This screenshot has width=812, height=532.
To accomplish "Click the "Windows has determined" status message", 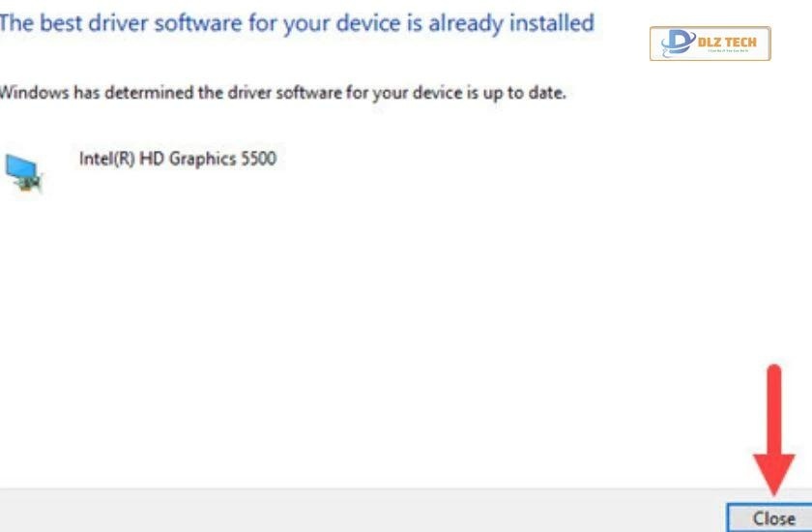I will pos(280,94).
